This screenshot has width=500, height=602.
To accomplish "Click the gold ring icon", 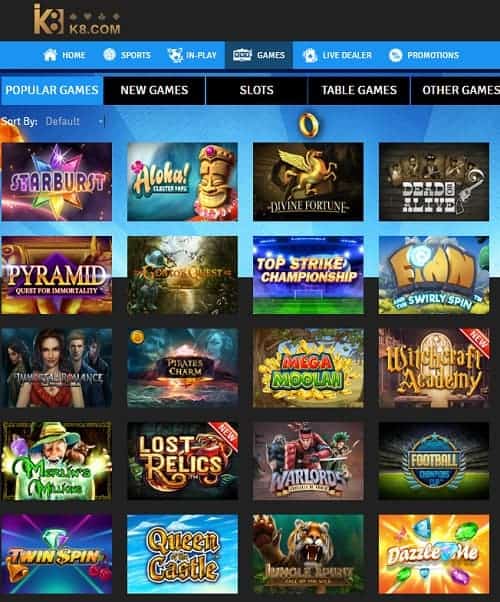I will click(309, 125).
